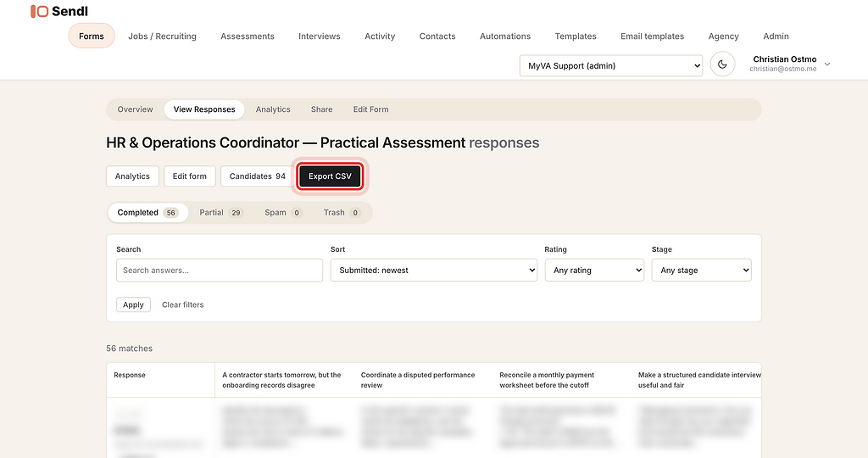Image resolution: width=868 pixels, height=458 pixels.
Task: Open the Admin navigation item
Action: pyautogui.click(x=776, y=36)
